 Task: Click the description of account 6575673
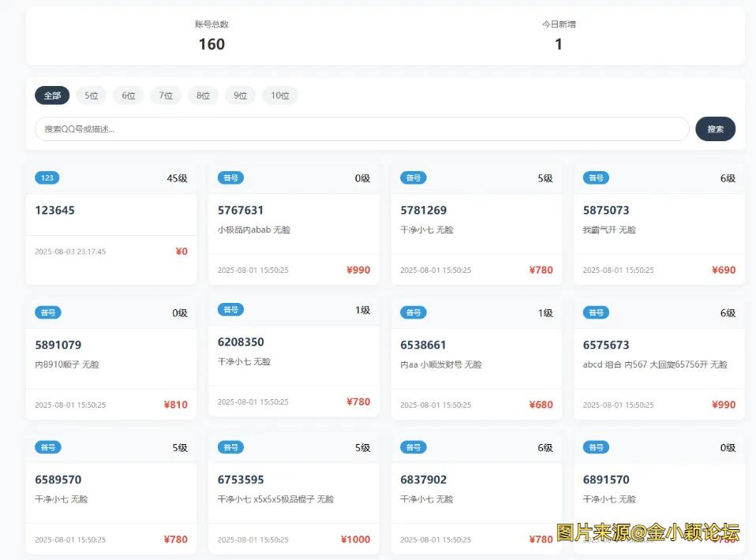tap(655, 364)
